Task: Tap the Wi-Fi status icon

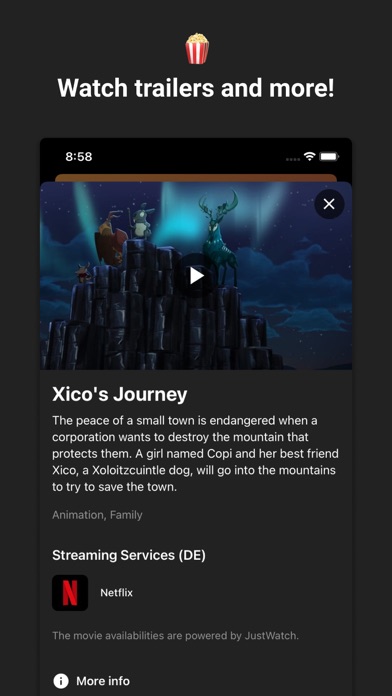Action: (x=309, y=157)
